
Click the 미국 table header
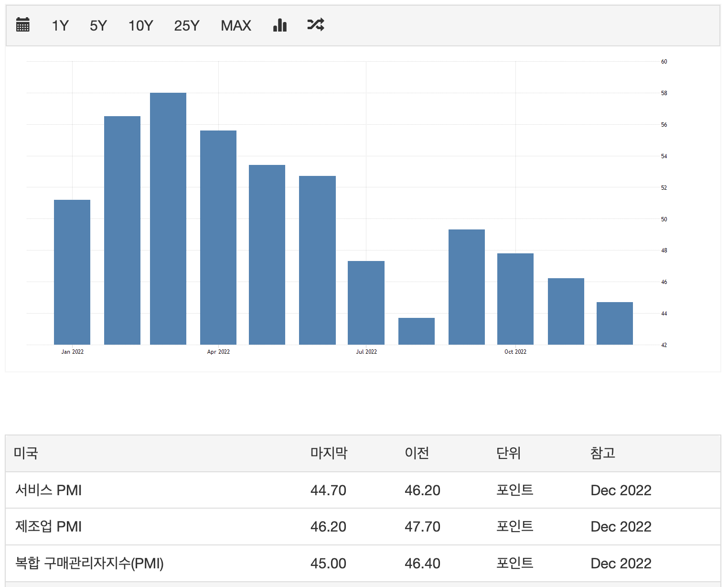pos(26,453)
